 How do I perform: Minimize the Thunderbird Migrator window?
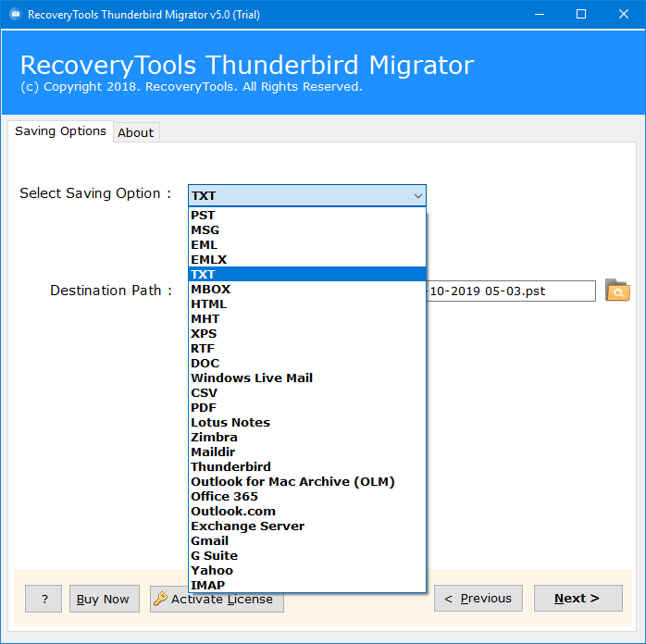[x=540, y=15]
